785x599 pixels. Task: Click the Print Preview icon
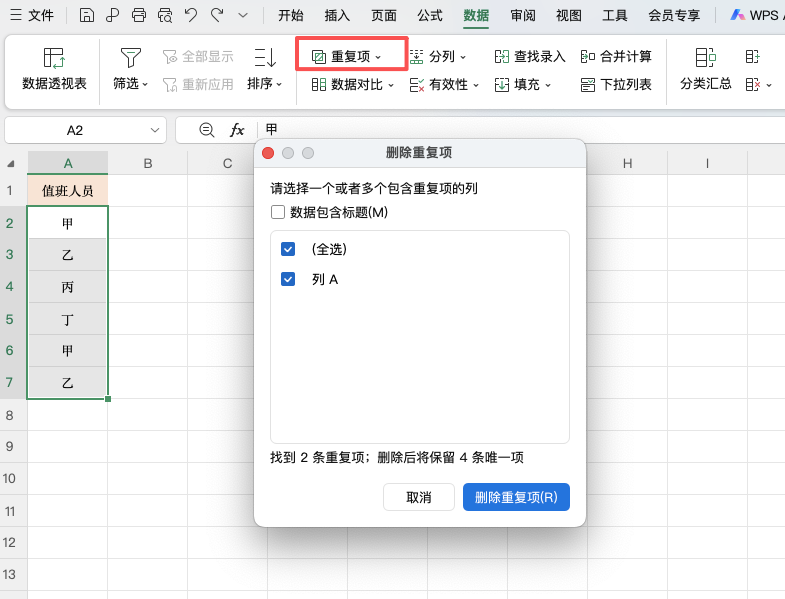[165, 16]
